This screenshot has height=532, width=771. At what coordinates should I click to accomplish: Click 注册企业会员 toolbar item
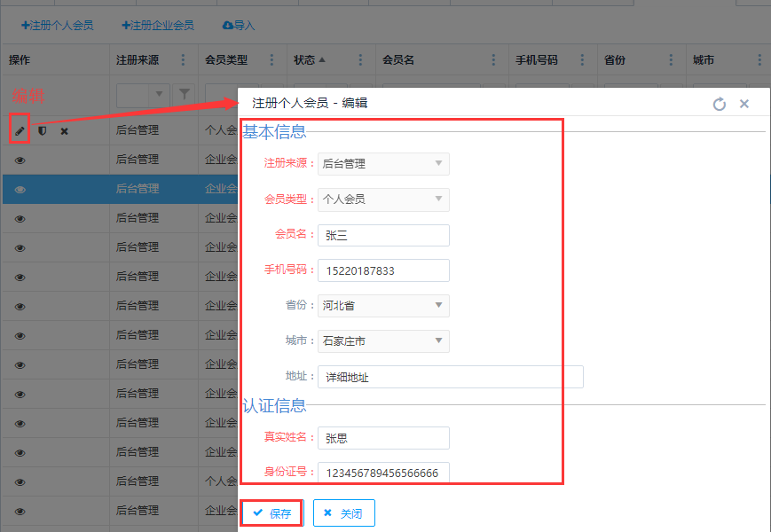click(x=158, y=26)
